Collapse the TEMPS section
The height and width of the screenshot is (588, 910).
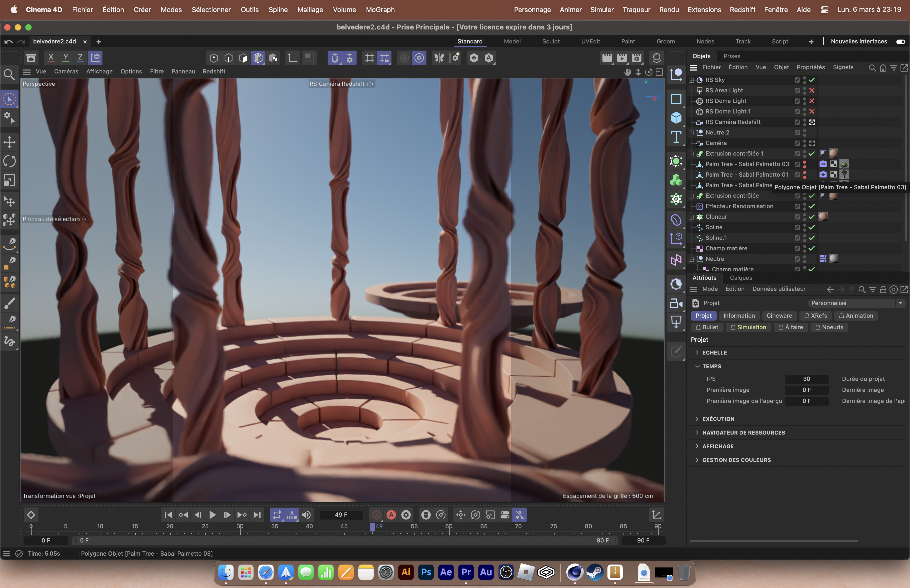click(x=708, y=367)
